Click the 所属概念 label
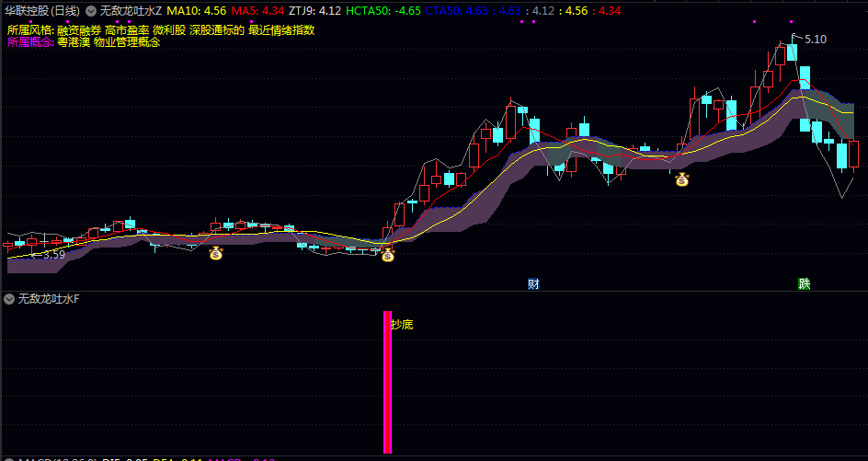868x461 pixels. tap(29, 42)
